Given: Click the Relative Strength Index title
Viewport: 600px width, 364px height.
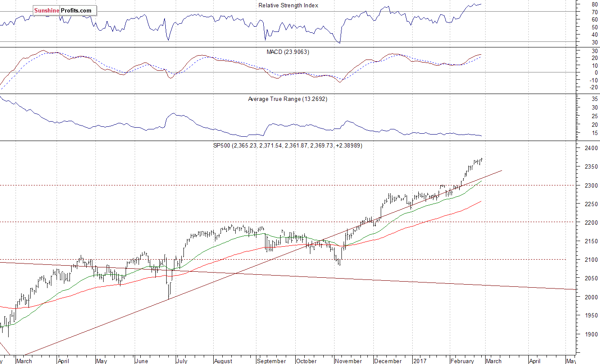Looking at the screenshot, I should 288,6.
